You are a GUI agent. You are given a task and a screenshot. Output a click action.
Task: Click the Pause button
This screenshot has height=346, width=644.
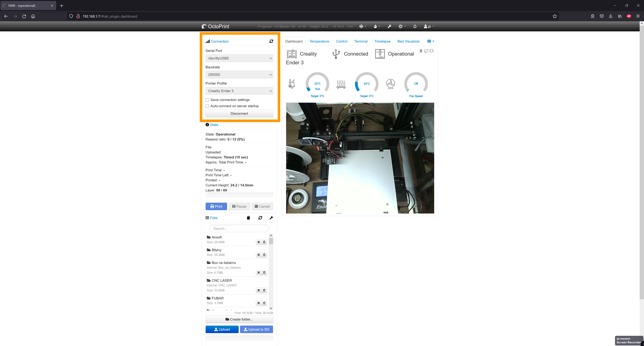point(239,206)
